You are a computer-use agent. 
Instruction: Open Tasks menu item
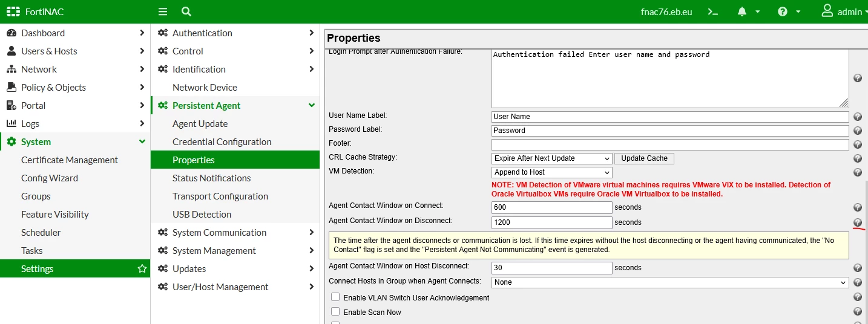[x=32, y=250]
